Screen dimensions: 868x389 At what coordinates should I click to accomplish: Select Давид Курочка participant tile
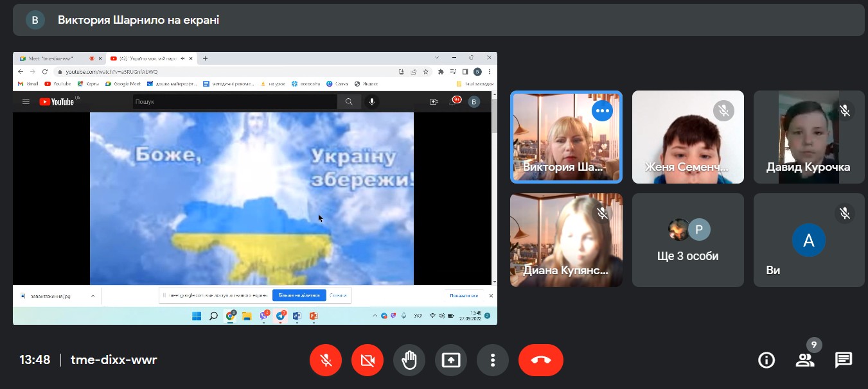point(809,137)
